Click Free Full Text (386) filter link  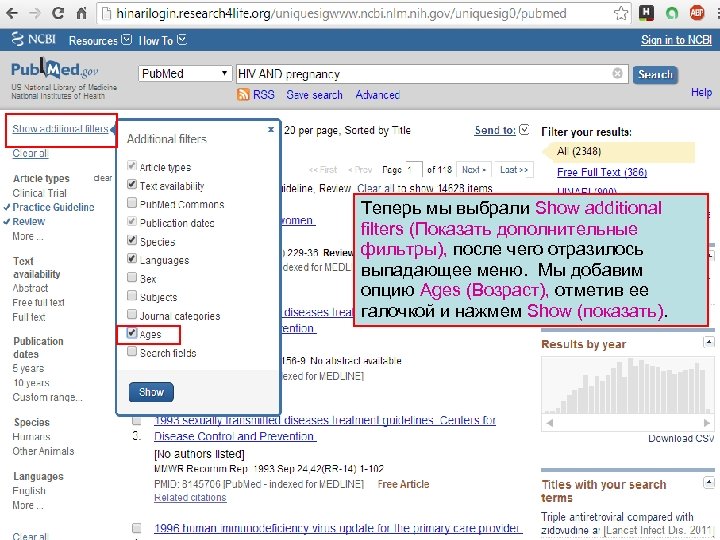tap(602, 172)
